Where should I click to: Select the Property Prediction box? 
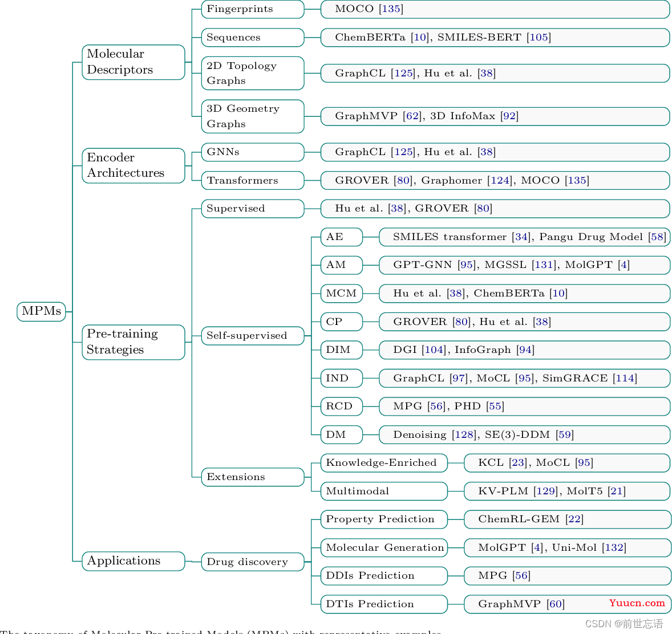[384, 519]
